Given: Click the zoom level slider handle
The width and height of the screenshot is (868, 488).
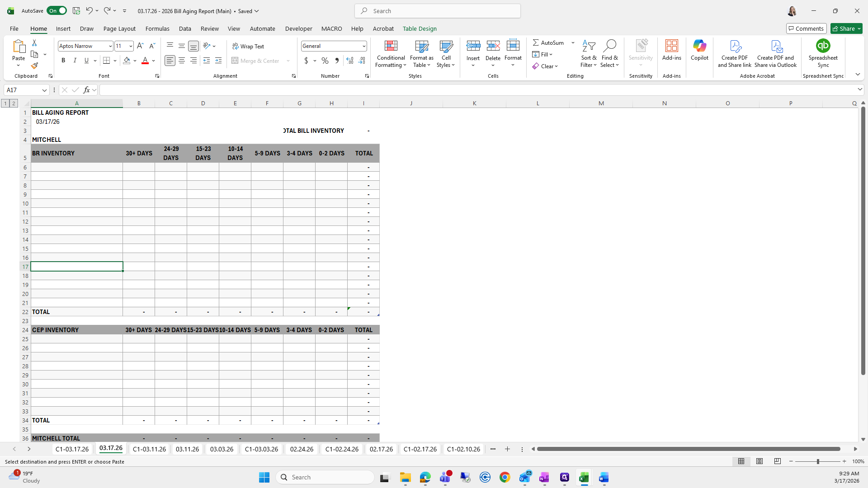Looking at the screenshot, I should [x=817, y=461].
